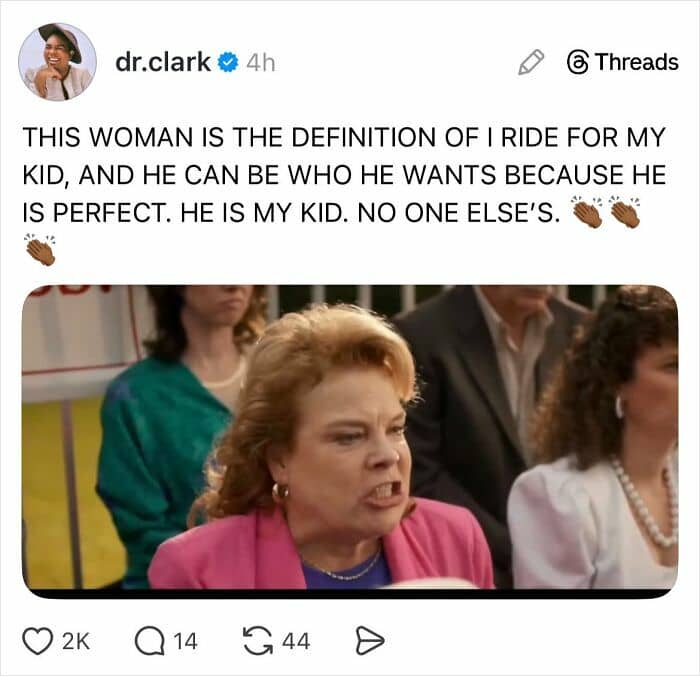Repost using the circular arrows icon
700x676 pixels.
256,641
